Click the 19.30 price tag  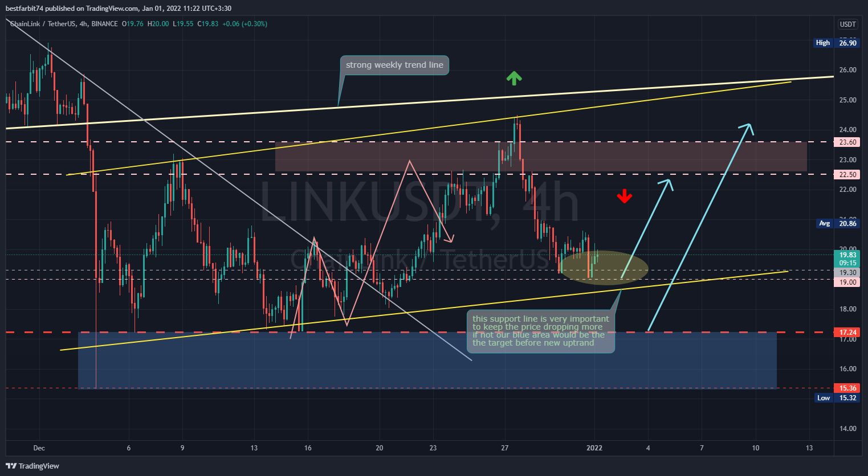pos(847,273)
